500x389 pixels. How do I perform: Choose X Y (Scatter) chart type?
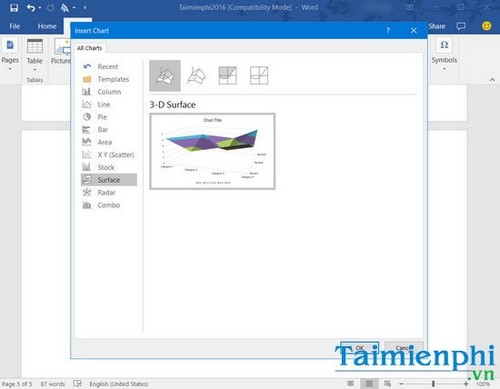click(x=109, y=155)
